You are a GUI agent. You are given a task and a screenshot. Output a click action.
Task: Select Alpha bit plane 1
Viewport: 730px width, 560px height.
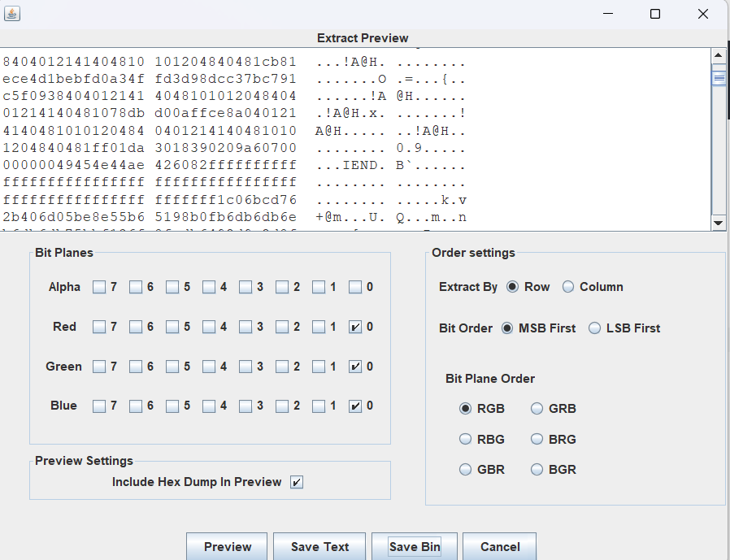(319, 287)
